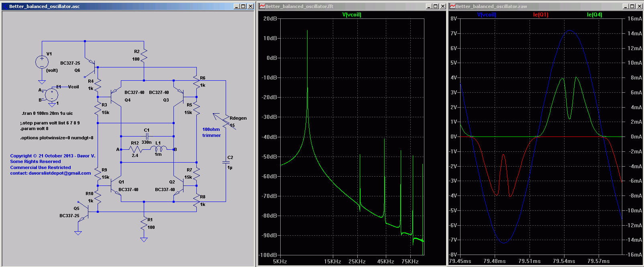Select the .param volt 8 directive

35,129
